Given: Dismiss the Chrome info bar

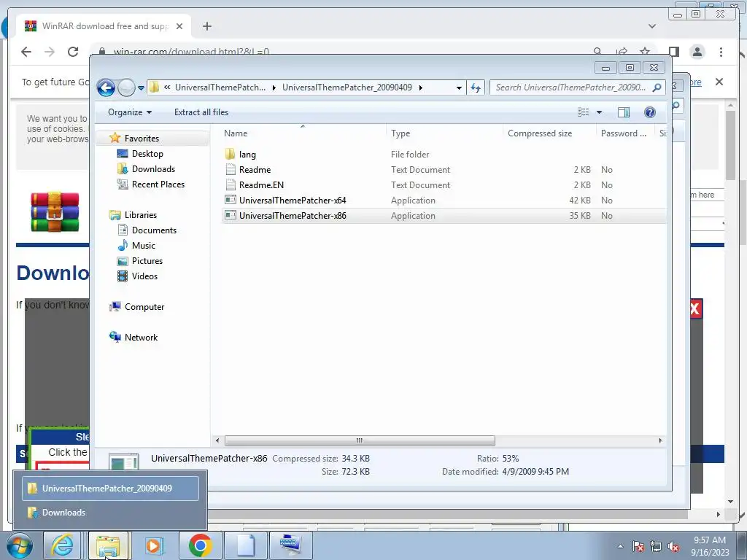Looking at the screenshot, I should tap(719, 82).
